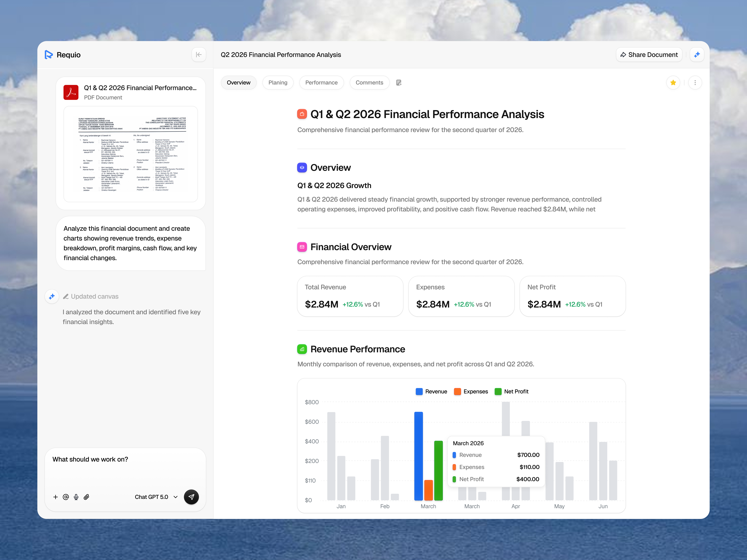Click the Expenses card
Image resolution: width=747 pixels, height=560 pixels.
[x=461, y=296]
